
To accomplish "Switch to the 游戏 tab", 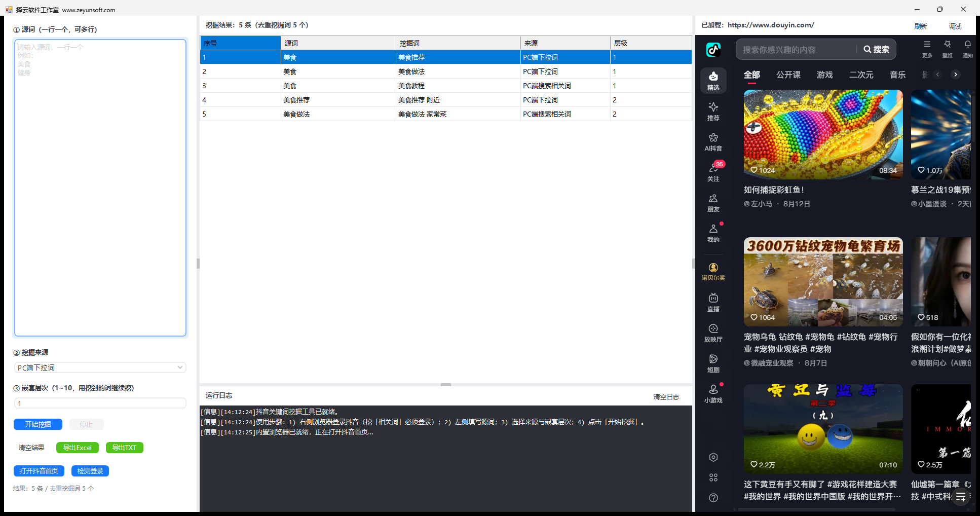I will (825, 75).
